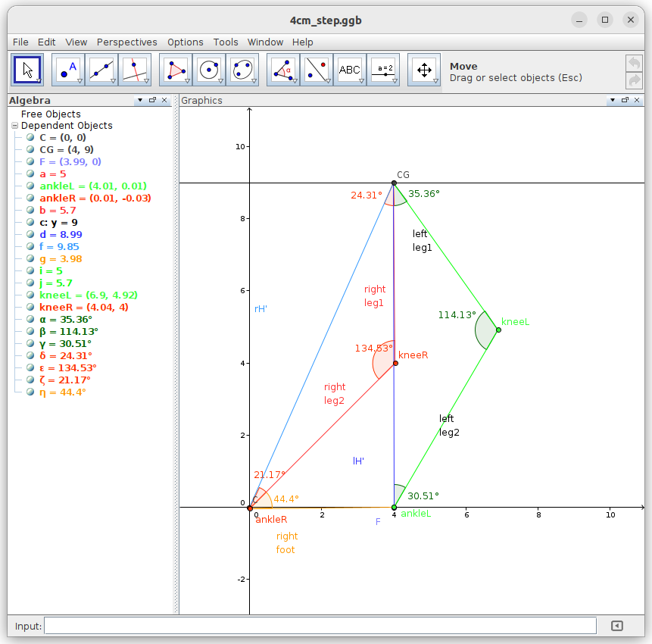
Task: Click the CG point on the graph
Action: [x=394, y=183]
